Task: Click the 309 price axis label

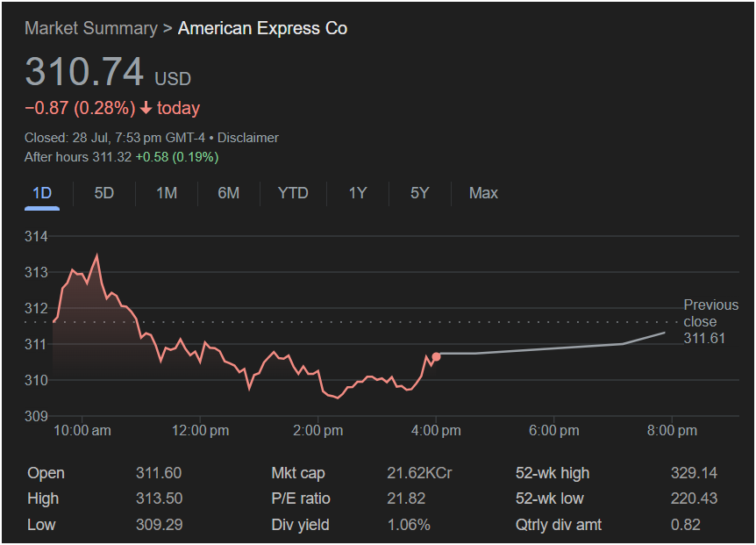Action: [x=36, y=416]
